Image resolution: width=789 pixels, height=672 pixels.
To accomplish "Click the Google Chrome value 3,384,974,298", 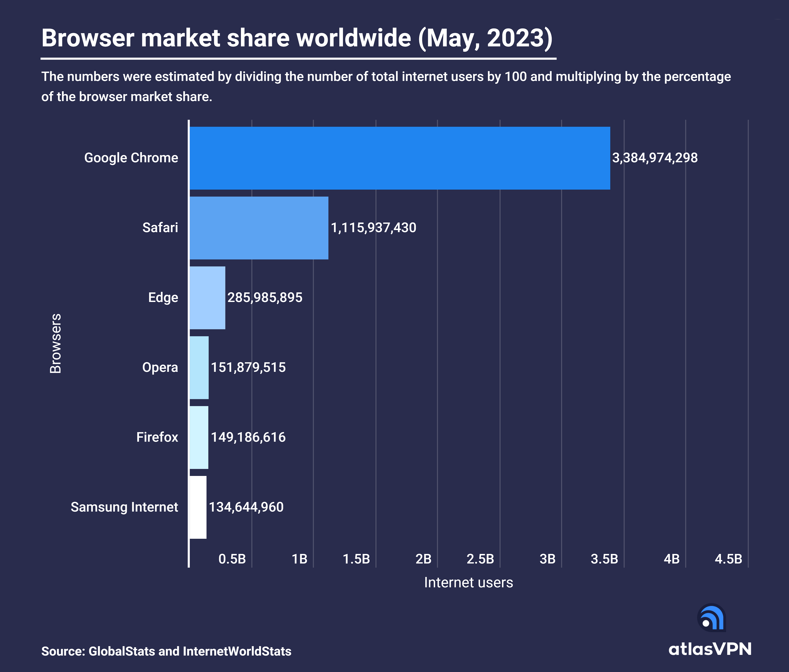I will point(655,158).
